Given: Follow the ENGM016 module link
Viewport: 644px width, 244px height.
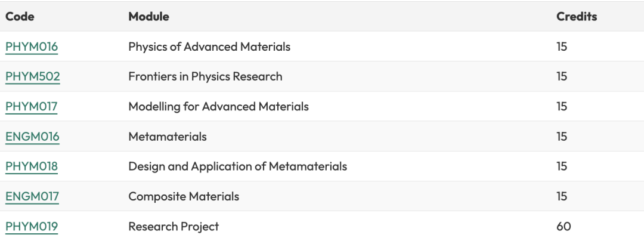Looking at the screenshot, I should click(32, 137).
